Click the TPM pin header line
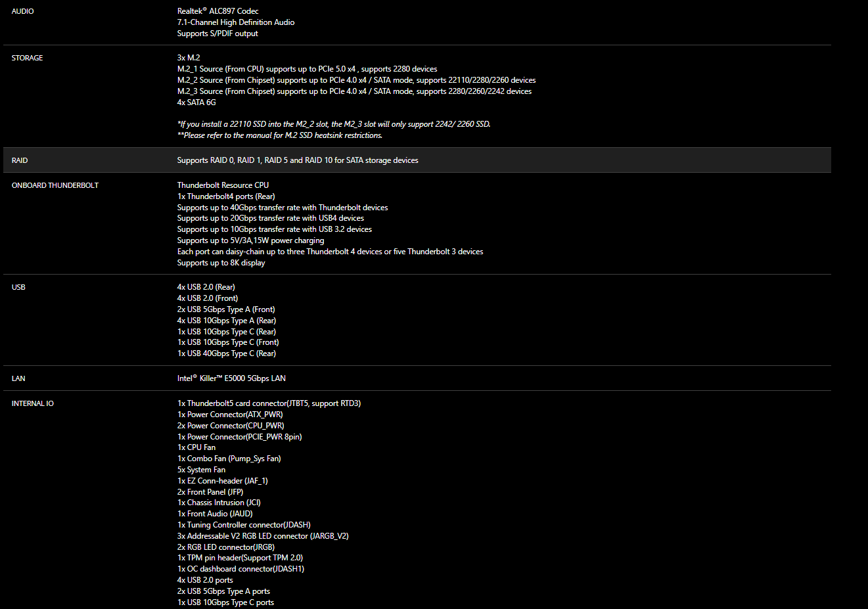Screen dimensions: 868x609 tap(240, 558)
